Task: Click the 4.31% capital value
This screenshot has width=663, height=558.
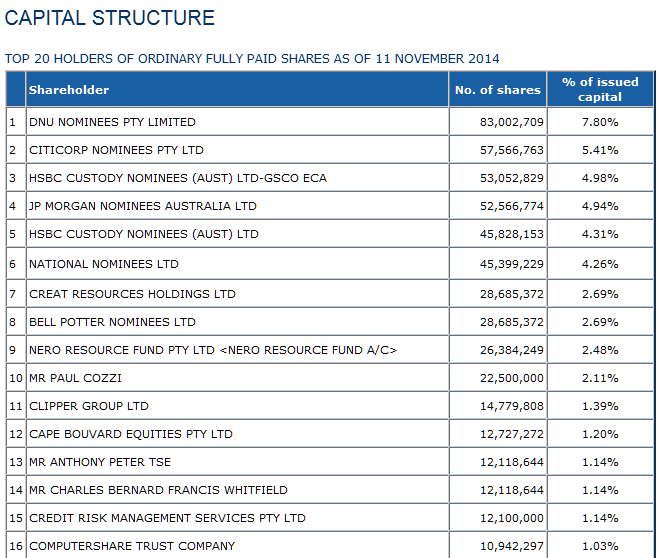Action: pos(600,234)
